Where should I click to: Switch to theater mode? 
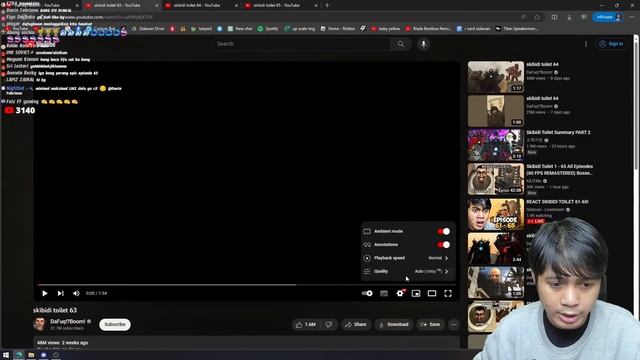432,293
